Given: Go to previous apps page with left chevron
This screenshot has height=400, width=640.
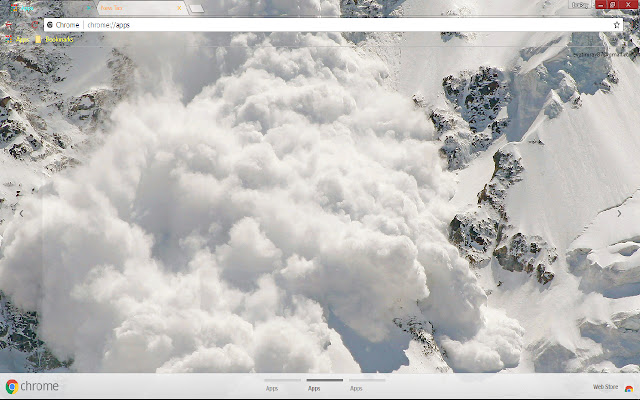Looking at the screenshot, I should tap(21, 213).
